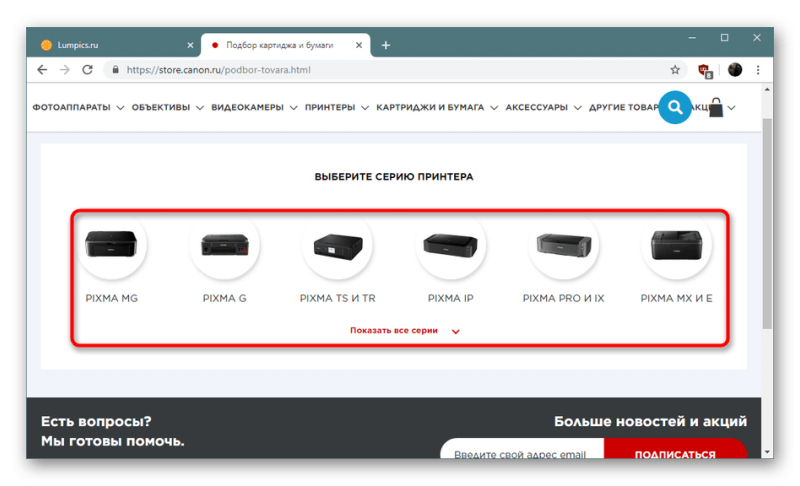Click the PIXMA G label
This screenshot has width=800, height=486.
tap(224, 298)
